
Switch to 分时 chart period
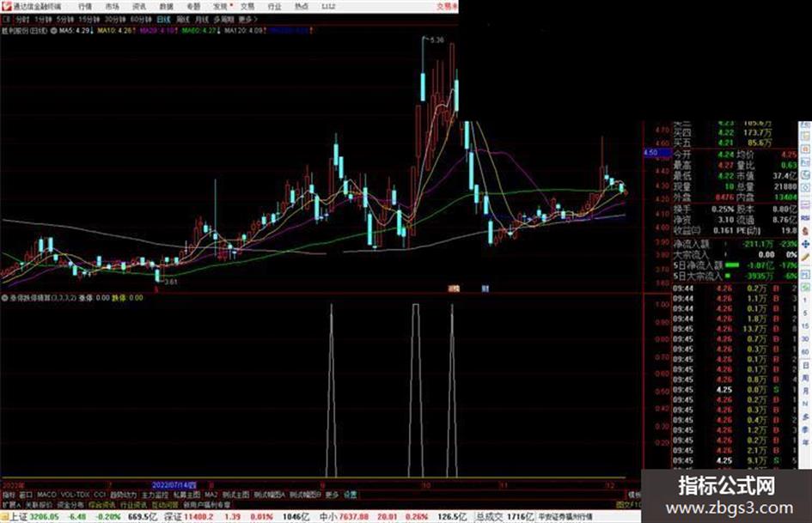(x=22, y=19)
